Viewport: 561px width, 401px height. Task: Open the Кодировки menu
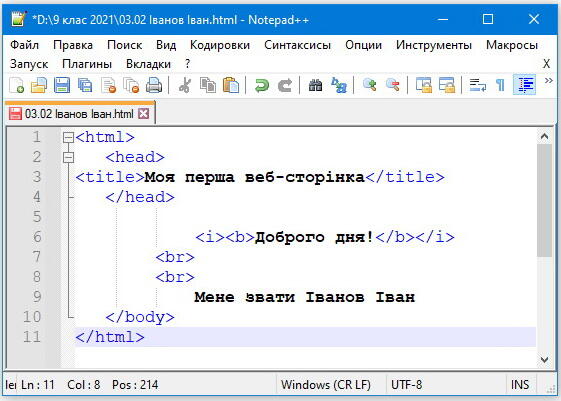pyautogui.click(x=220, y=45)
